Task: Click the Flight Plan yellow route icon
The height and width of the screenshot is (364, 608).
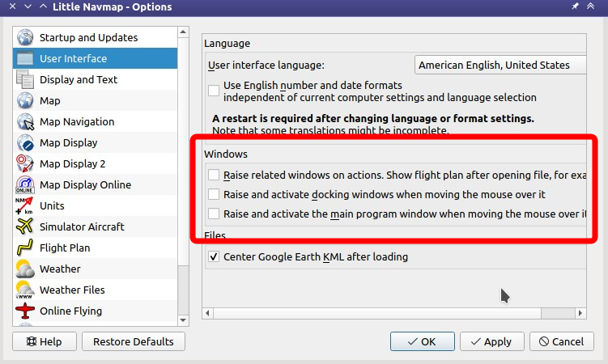Action: pos(25,248)
